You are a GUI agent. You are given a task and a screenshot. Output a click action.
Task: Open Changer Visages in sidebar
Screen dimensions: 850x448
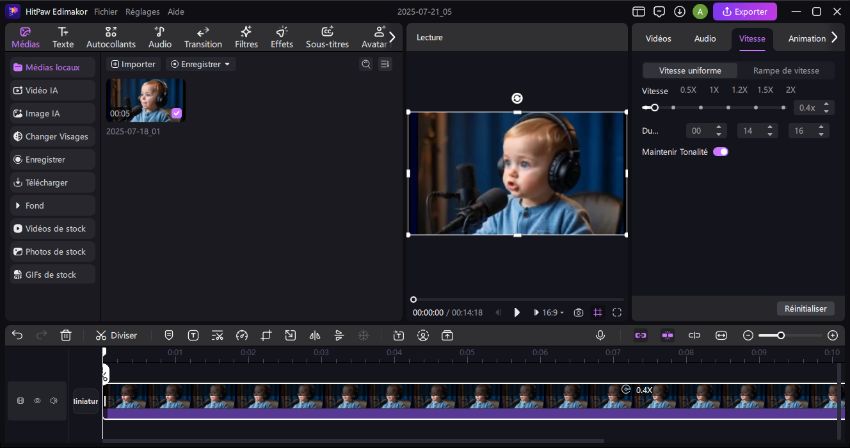52,137
